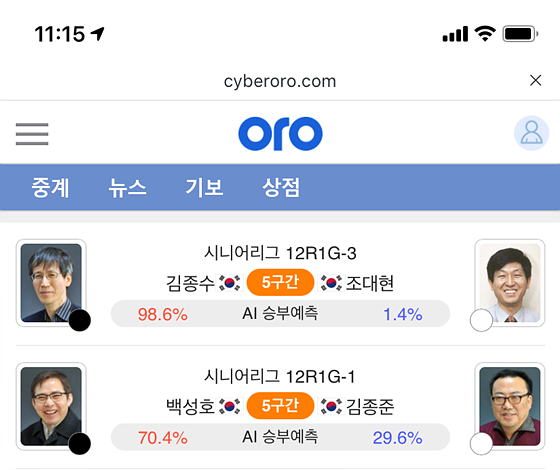Tap the white stone next to 김종준

(x=481, y=444)
